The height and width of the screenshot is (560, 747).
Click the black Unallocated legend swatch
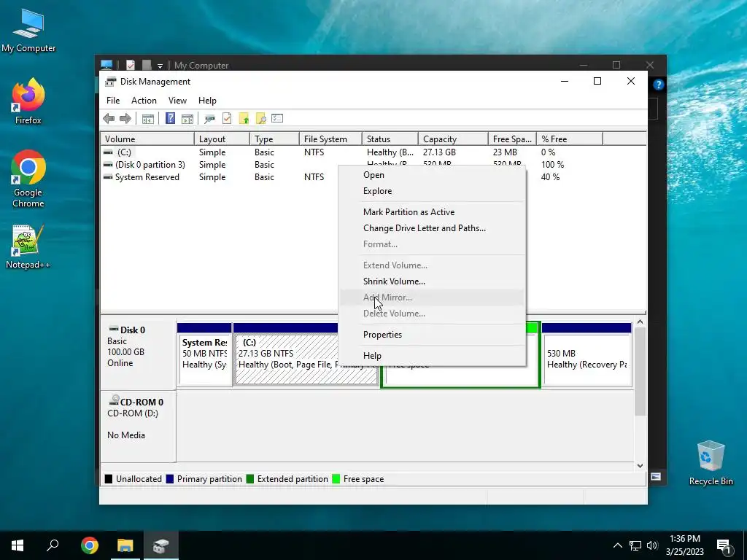(x=109, y=479)
